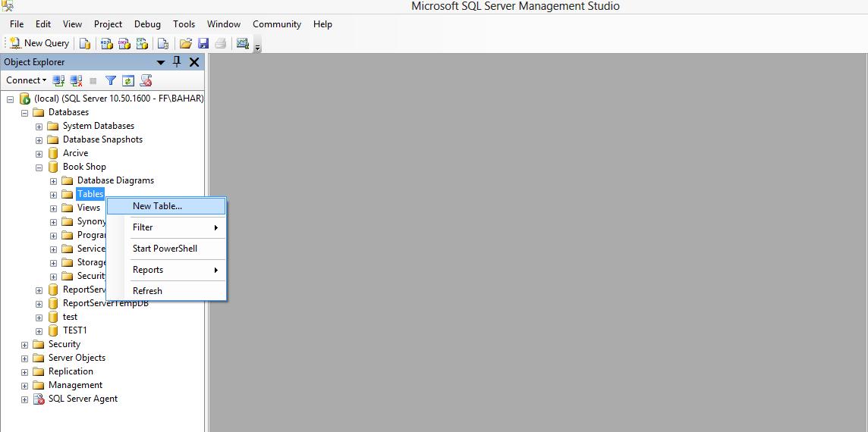Click the Object Explorer refresh icon
The image size is (868, 432).
click(128, 80)
